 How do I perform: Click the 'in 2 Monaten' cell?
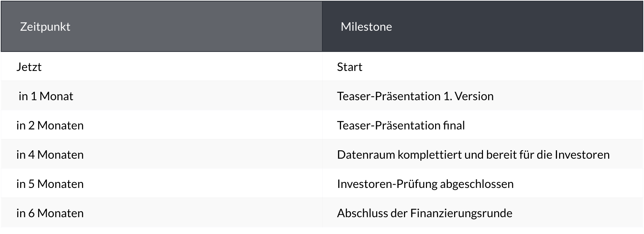(50, 125)
